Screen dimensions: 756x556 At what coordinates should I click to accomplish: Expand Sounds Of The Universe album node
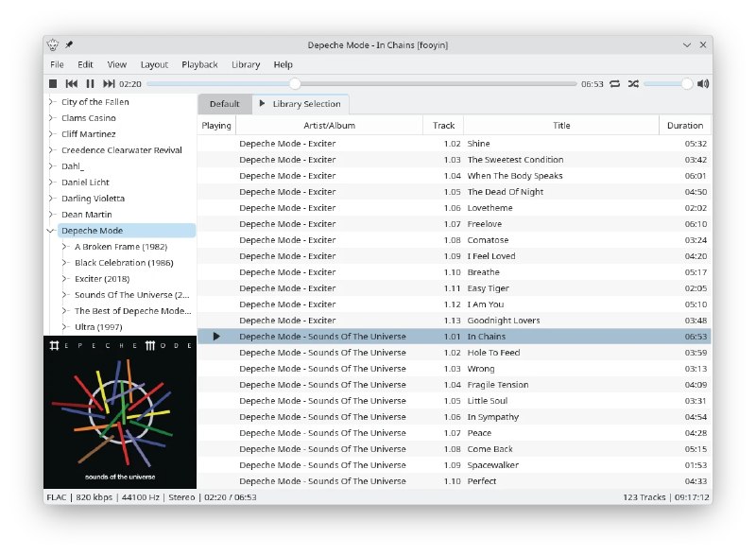pos(65,295)
